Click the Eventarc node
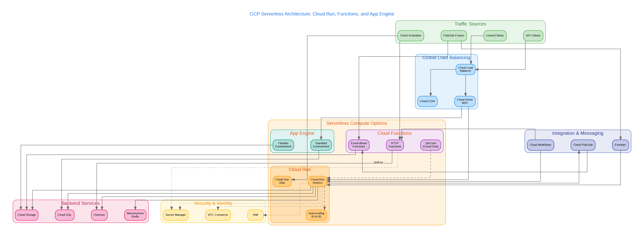Screen dimensions: 644x238 (620, 145)
